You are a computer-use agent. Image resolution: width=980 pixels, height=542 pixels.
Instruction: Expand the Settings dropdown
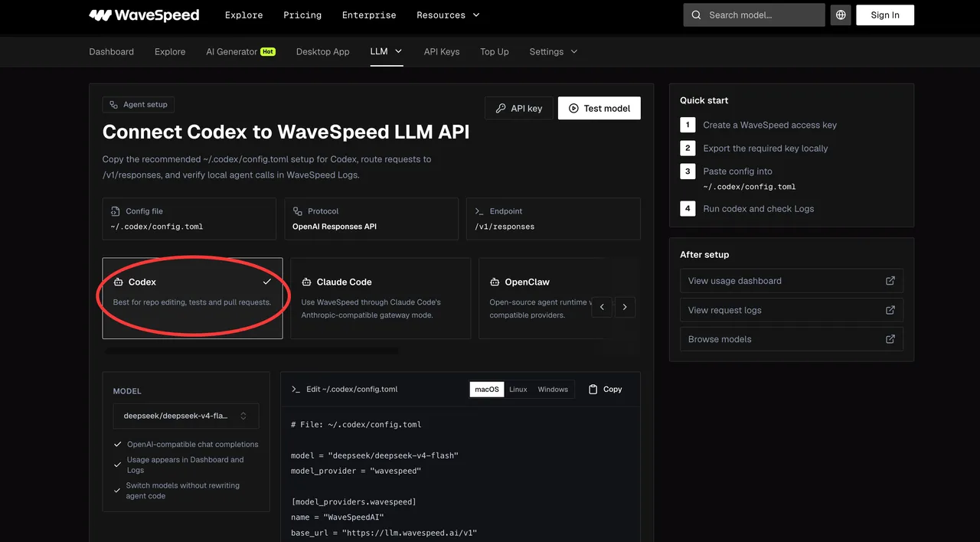pos(554,51)
